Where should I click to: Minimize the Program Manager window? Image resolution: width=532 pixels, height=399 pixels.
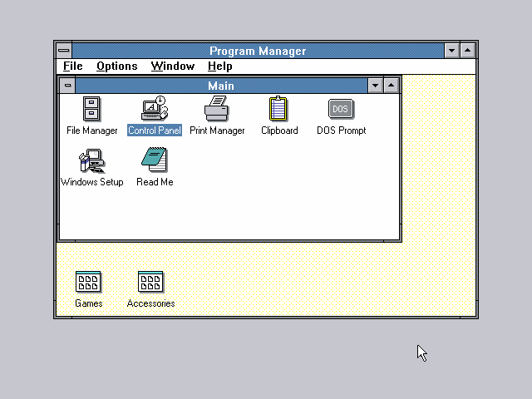(451, 51)
